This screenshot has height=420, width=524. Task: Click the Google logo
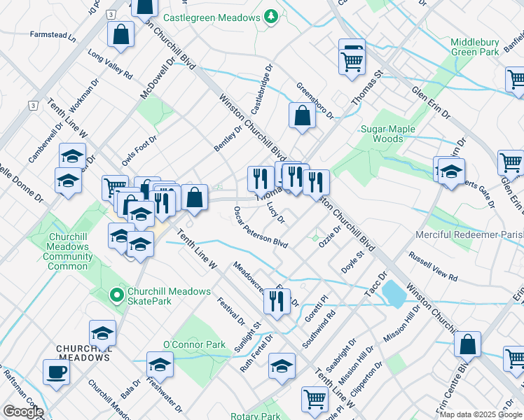point(23,412)
